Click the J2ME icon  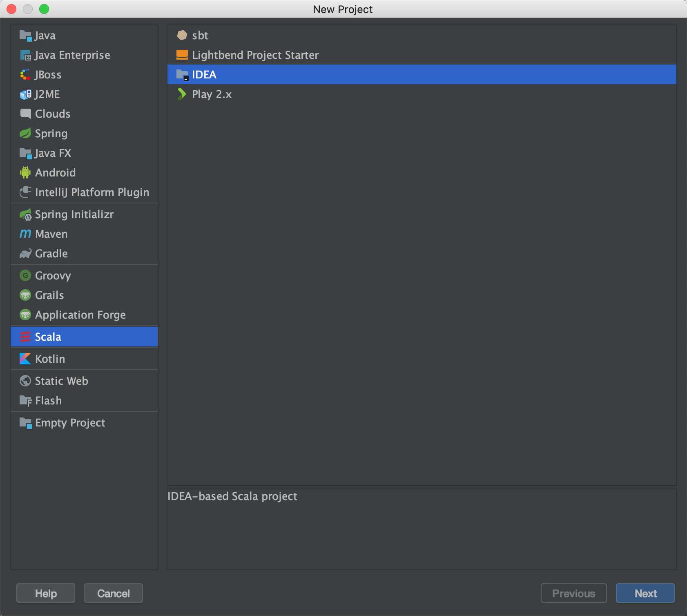click(25, 94)
